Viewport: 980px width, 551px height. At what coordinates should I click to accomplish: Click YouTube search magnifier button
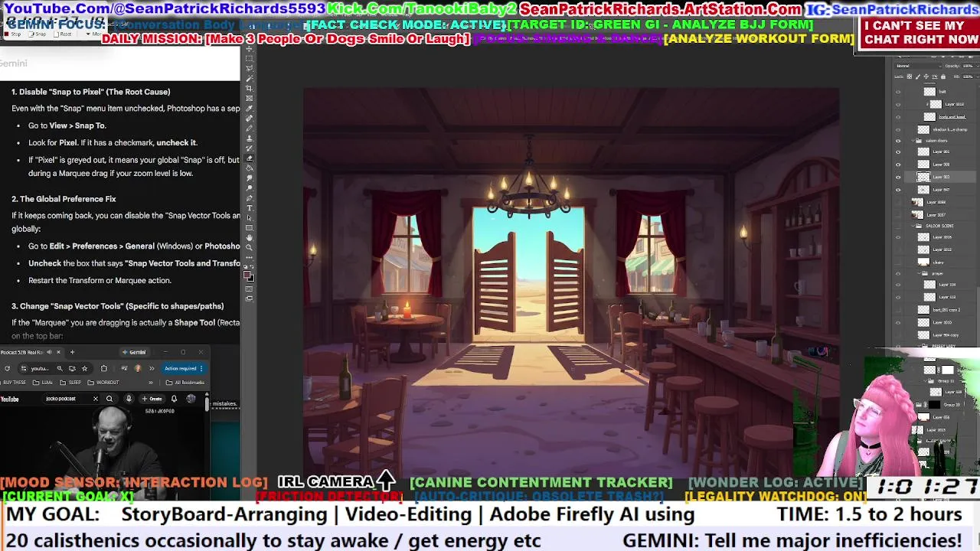(x=109, y=399)
